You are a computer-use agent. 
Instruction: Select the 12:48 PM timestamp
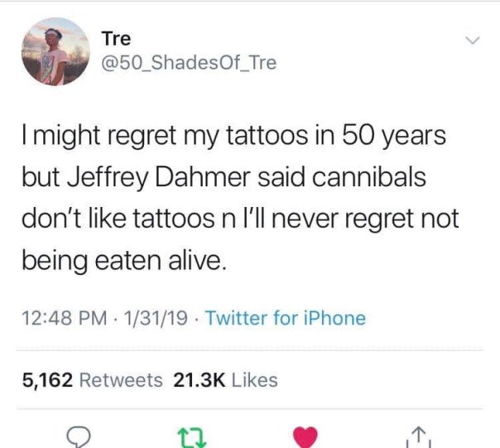coord(65,318)
